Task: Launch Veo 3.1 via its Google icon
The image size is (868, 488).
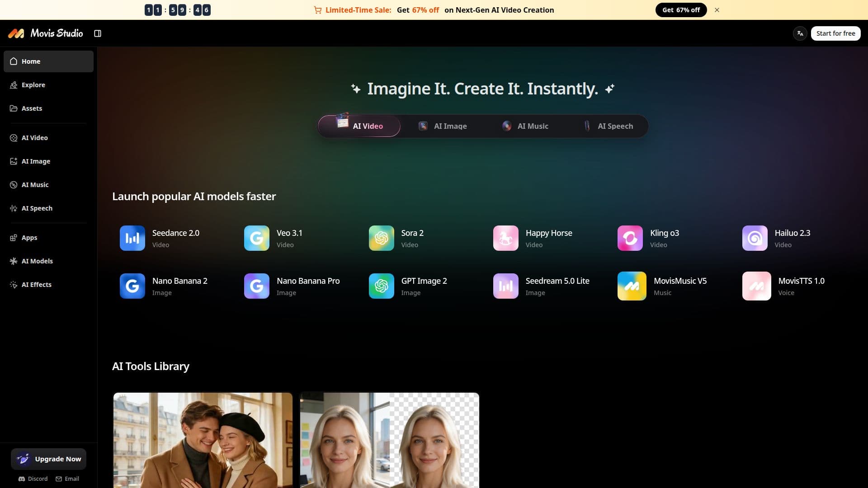Action: [257, 238]
